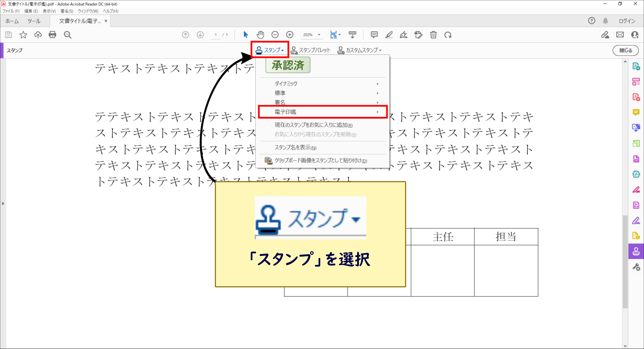This screenshot has width=644, height=349.
Task: Click the zoom out minus icon
Action: click(275, 35)
